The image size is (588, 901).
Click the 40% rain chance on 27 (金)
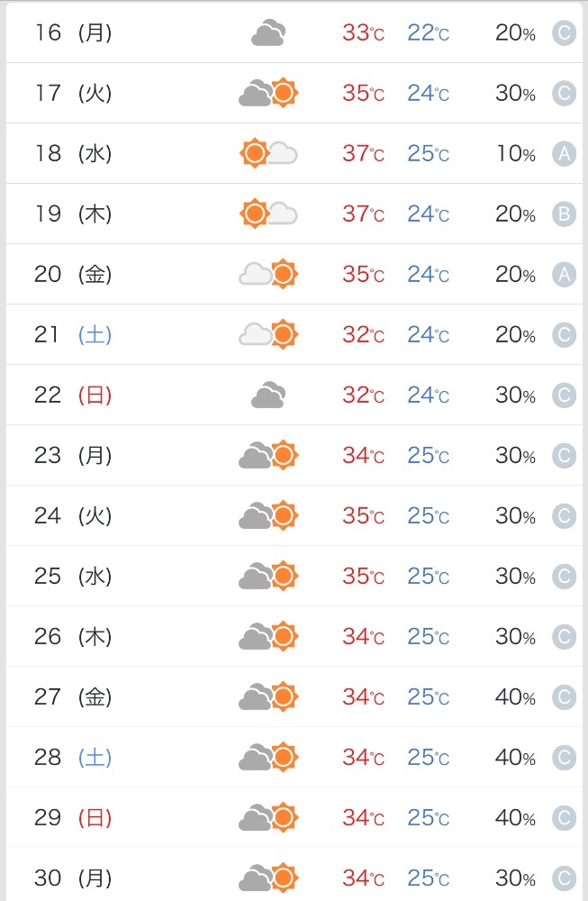point(516,696)
